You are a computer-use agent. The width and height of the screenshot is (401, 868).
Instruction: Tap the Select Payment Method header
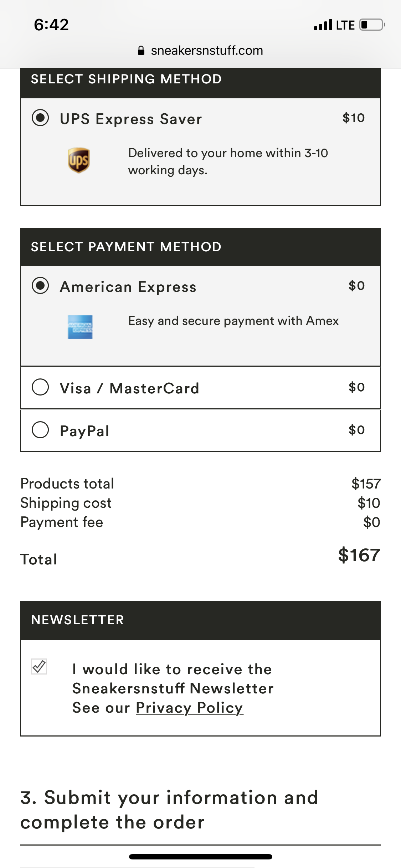coord(126,247)
